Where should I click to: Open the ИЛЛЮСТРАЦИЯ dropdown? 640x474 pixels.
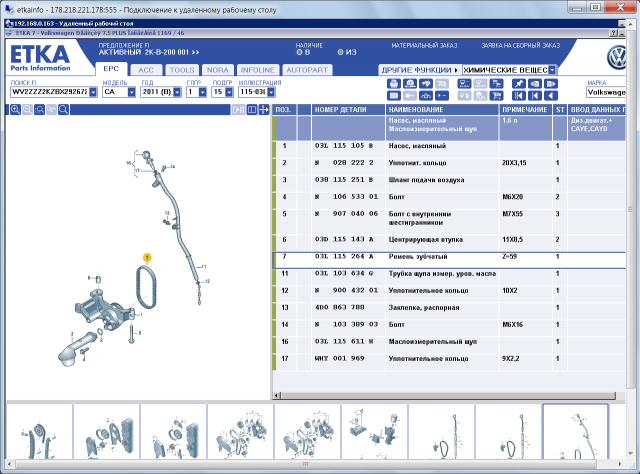(271, 92)
